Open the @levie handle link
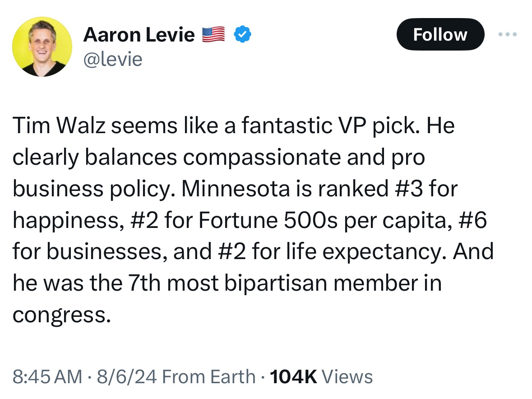The image size is (532, 399). pos(113,60)
